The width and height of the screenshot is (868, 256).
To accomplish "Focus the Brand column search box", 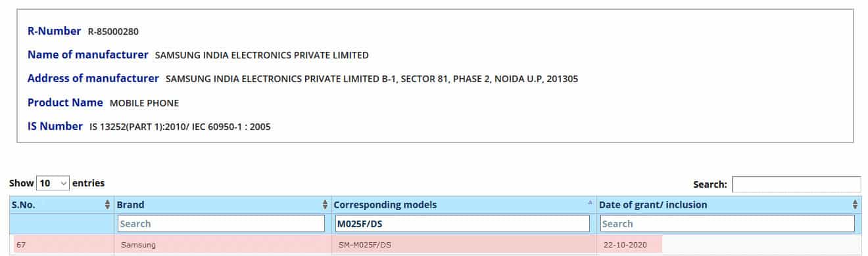I will 221,224.
